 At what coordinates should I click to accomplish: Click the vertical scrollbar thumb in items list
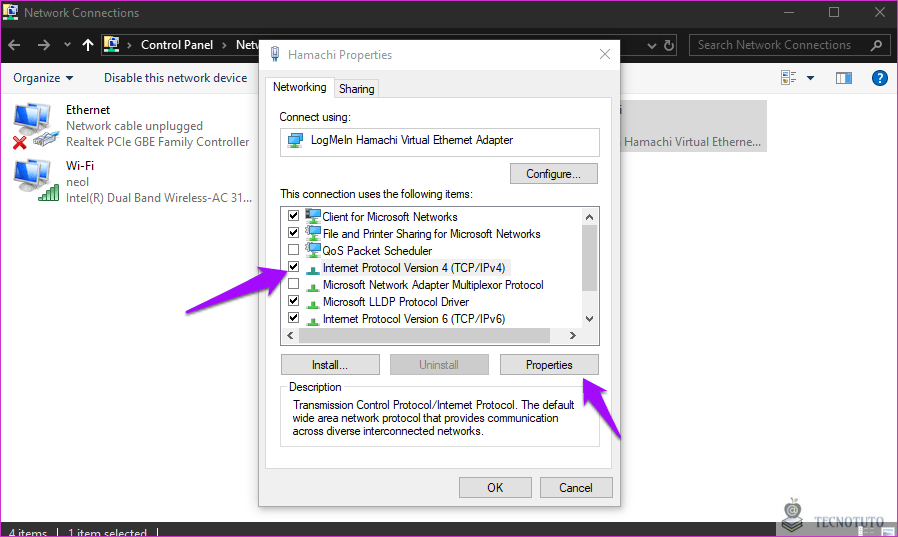point(589,258)
